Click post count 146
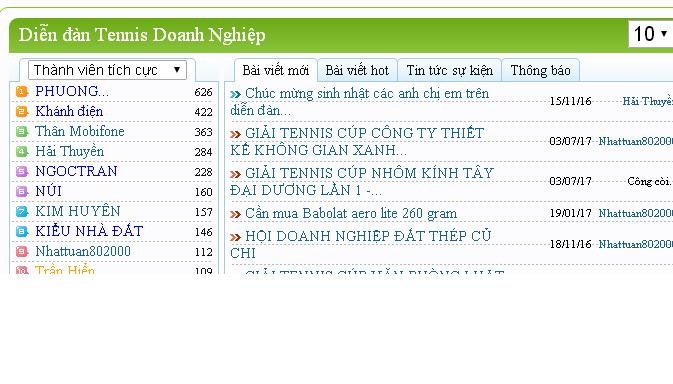Screen dimensions: 673x384 pyautogui.click(x=203, y=232)
